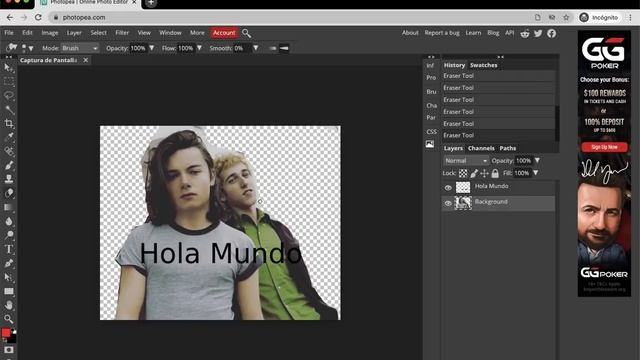Open the eraser Mode dropdown
This screenshot has width=640, height=360.
80,48
